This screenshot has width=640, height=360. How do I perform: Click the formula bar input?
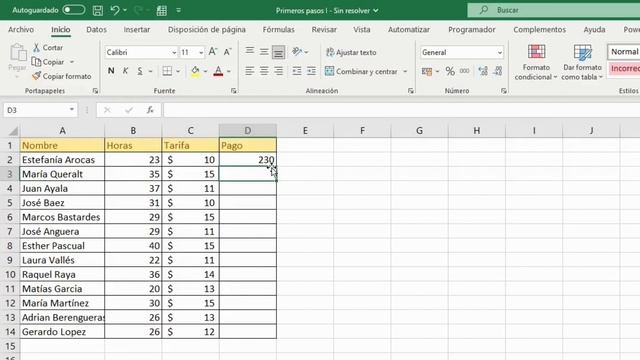(x=402, y=110)
